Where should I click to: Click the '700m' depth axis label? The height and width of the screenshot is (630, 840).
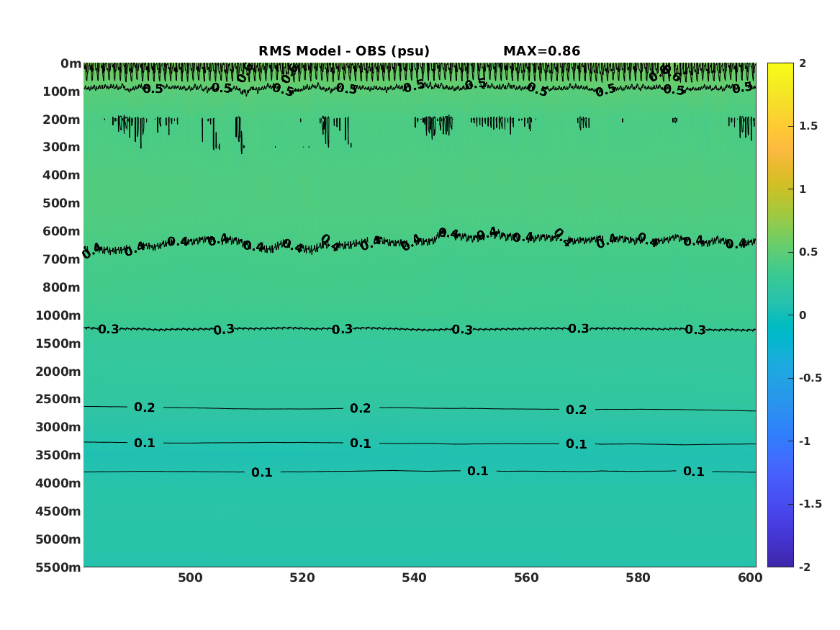(62, 259)
